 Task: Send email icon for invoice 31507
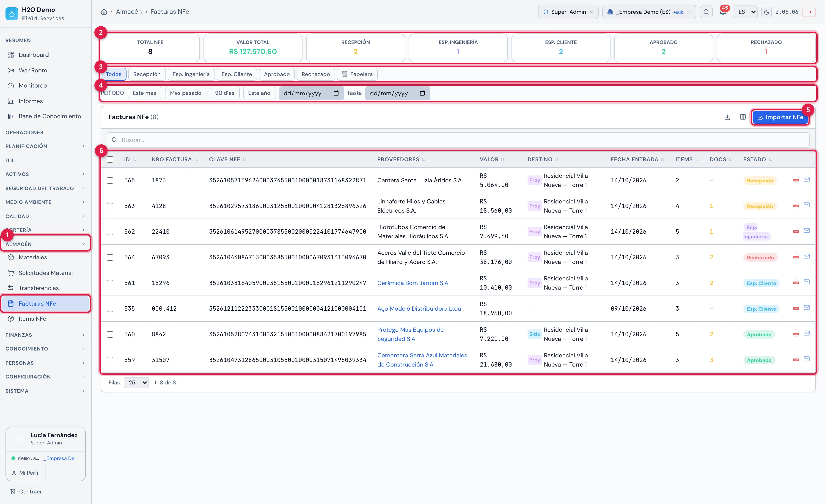(x=807, y=359)
